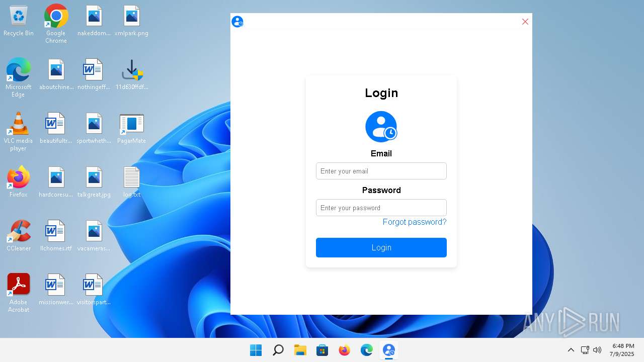Viewport: 644px width, 362px height.
Task: Open network settings from the system tray
Action: point(585,350)
